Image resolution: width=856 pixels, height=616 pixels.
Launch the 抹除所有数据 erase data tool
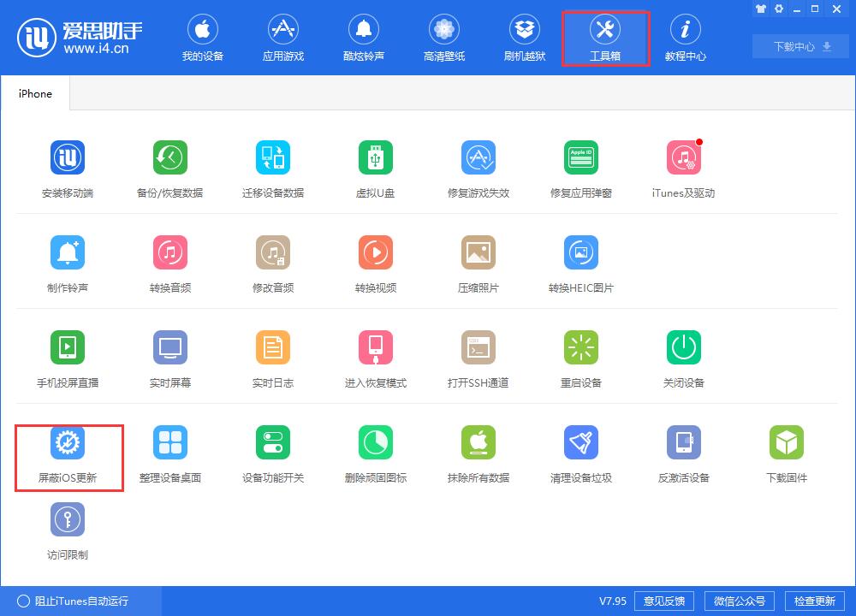(479, 451)
